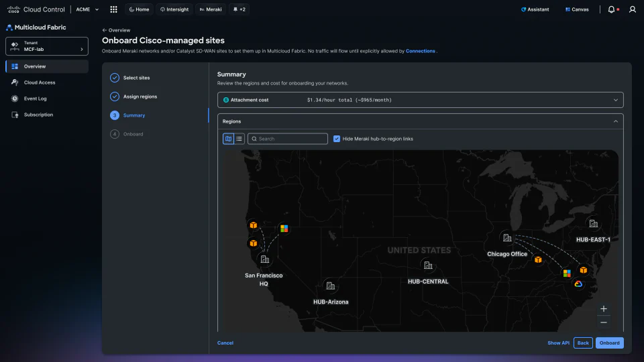Click the Cisco Cloud Control logo
Image resolution: width=644 pixels, height=362 pixels.
click(36, 9)
